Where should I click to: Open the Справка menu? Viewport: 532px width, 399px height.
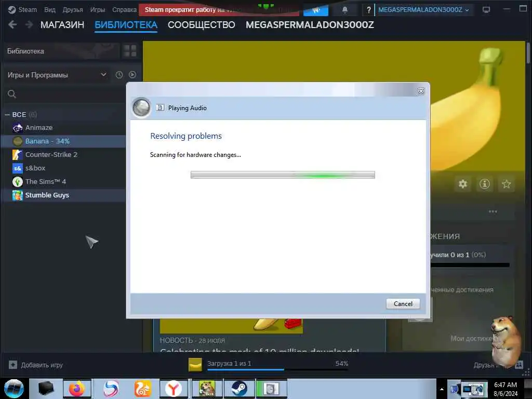[124, 10]
